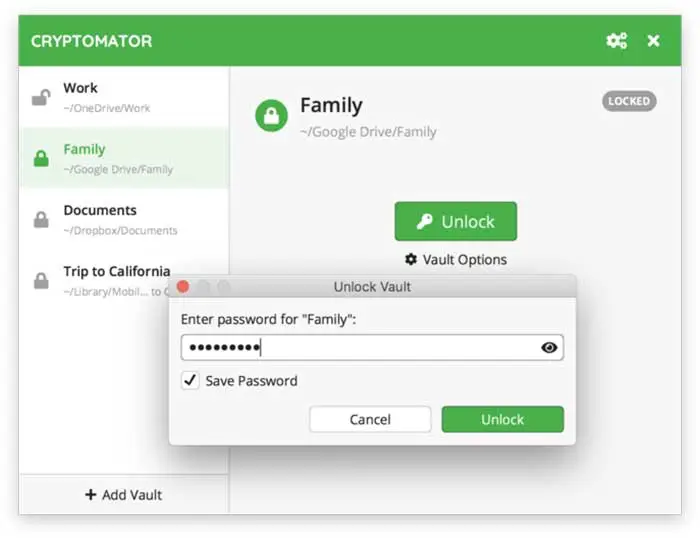This screenshot has height=538, width=700.
Task: Click the gear icon next to Vault Options
Action: 411,259
